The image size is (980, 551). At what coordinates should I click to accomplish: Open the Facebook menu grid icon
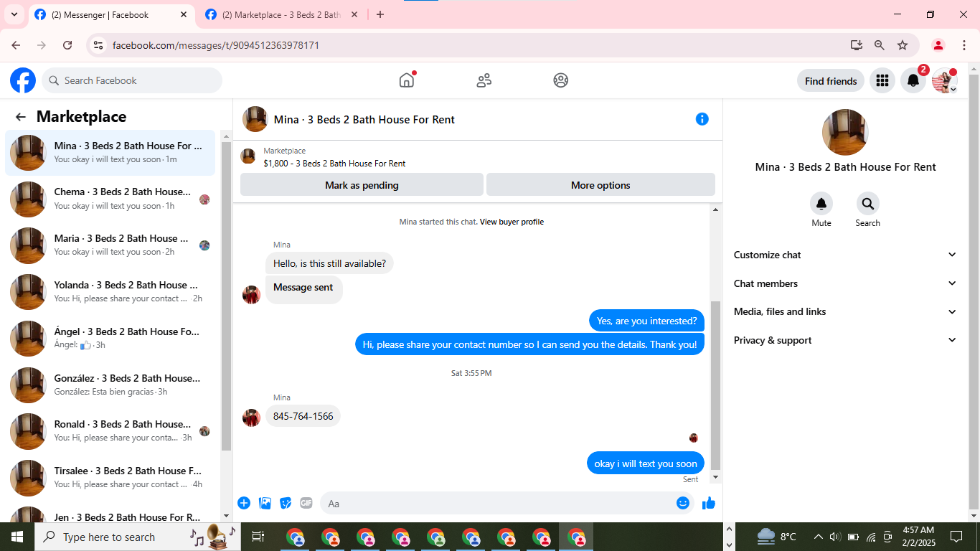tap(882, 80)
